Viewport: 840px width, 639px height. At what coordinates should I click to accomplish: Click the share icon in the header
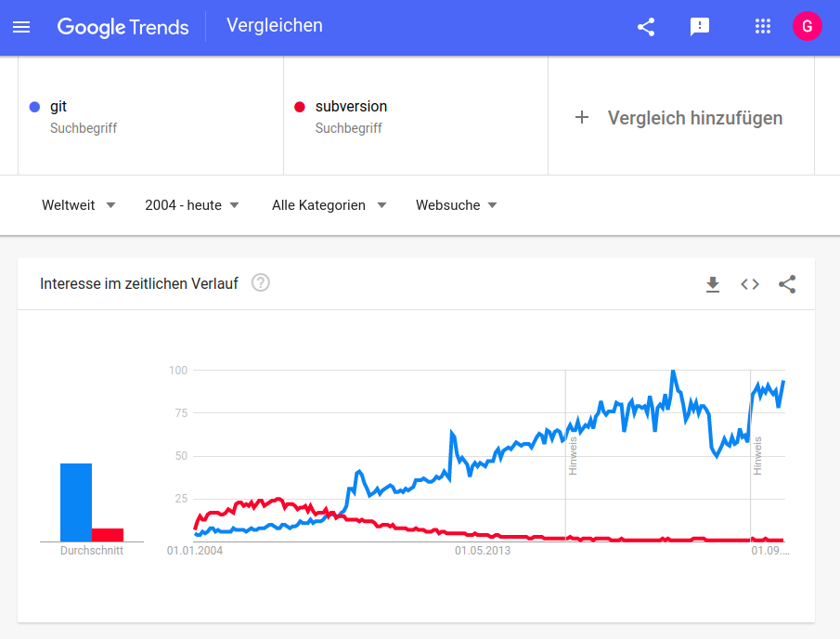point(646,27)
